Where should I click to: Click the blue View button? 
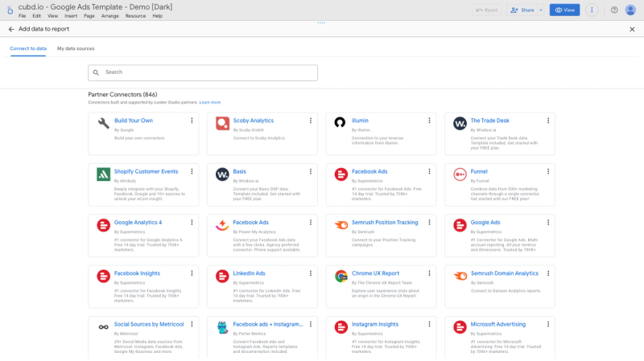coord(565,10)
